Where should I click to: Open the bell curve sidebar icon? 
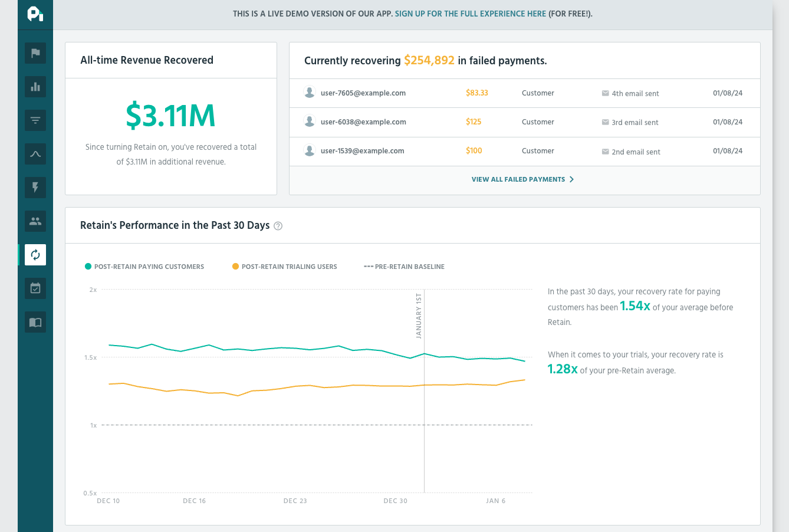[35, 154]
